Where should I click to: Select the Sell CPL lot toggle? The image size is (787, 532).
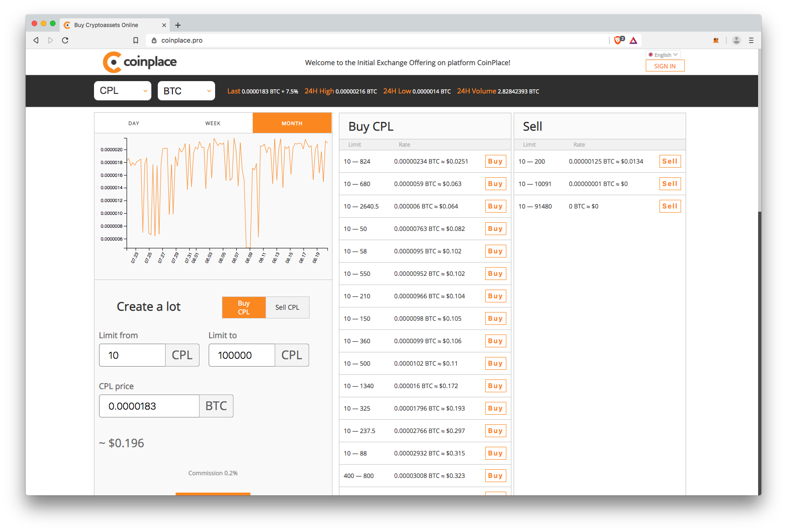tap(288, 307)
